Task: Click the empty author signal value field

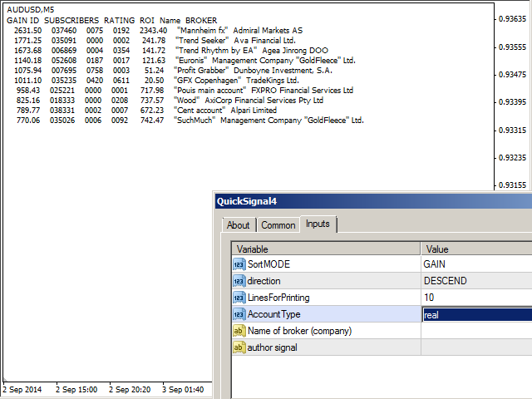Action: pyautogui.click(x=476, y=347)
